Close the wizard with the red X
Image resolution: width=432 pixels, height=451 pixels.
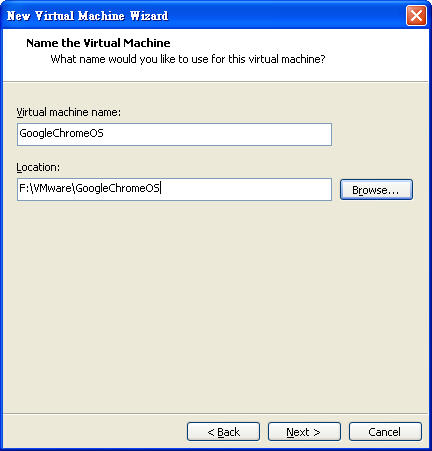tap(416, 15)
